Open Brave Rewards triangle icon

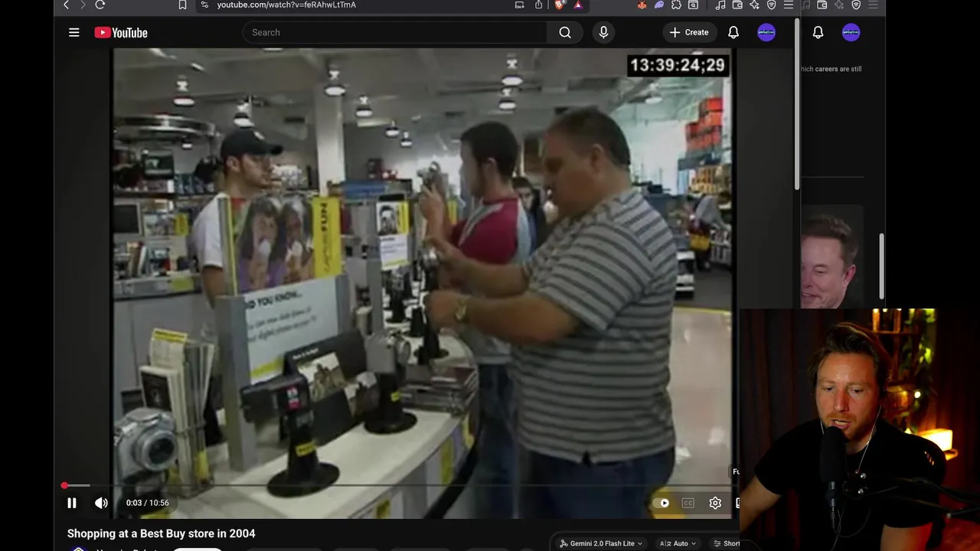(x=577, y=5)
